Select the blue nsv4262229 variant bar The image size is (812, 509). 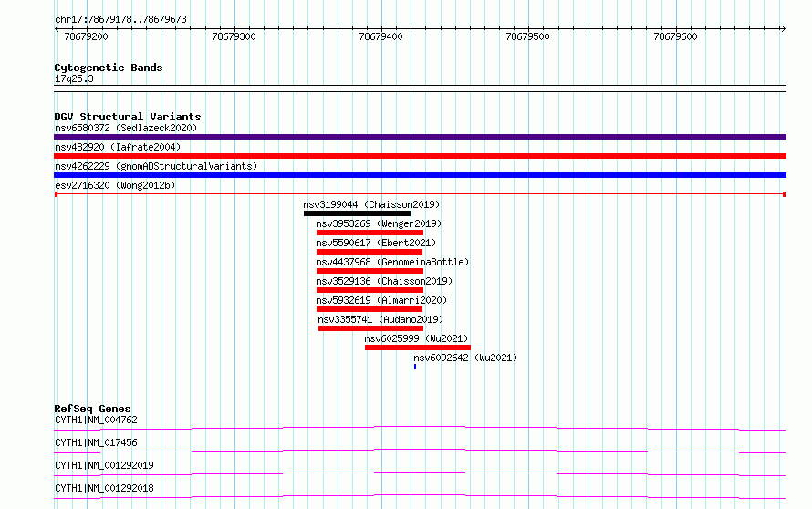(420, 175)
